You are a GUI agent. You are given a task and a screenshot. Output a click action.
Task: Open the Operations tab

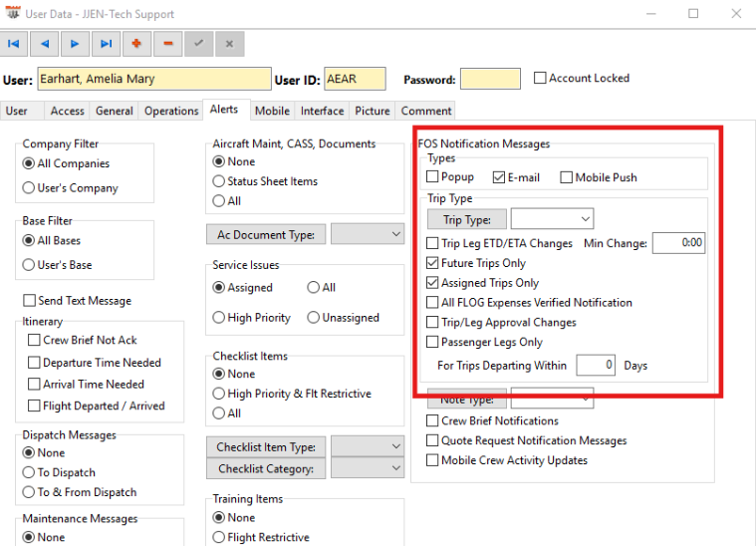coord(171,111)
